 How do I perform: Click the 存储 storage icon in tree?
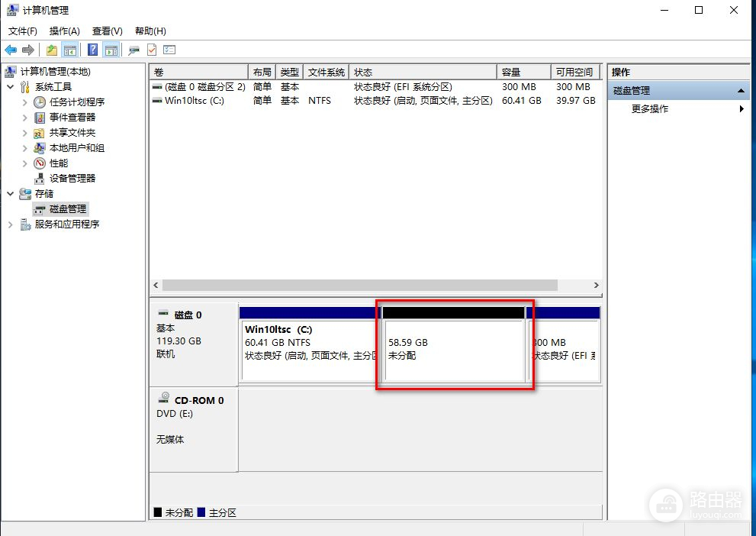(x=25, y=194)
